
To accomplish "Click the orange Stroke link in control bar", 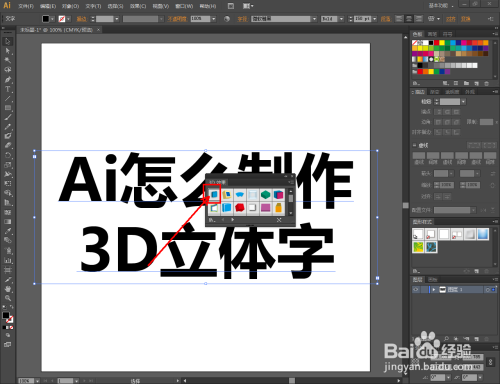I will click(81, 19).
